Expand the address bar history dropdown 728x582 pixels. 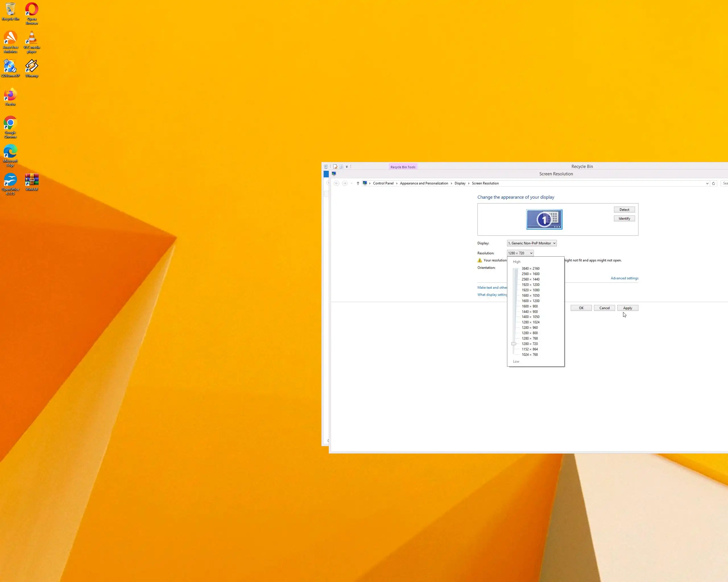click(707, 183)
